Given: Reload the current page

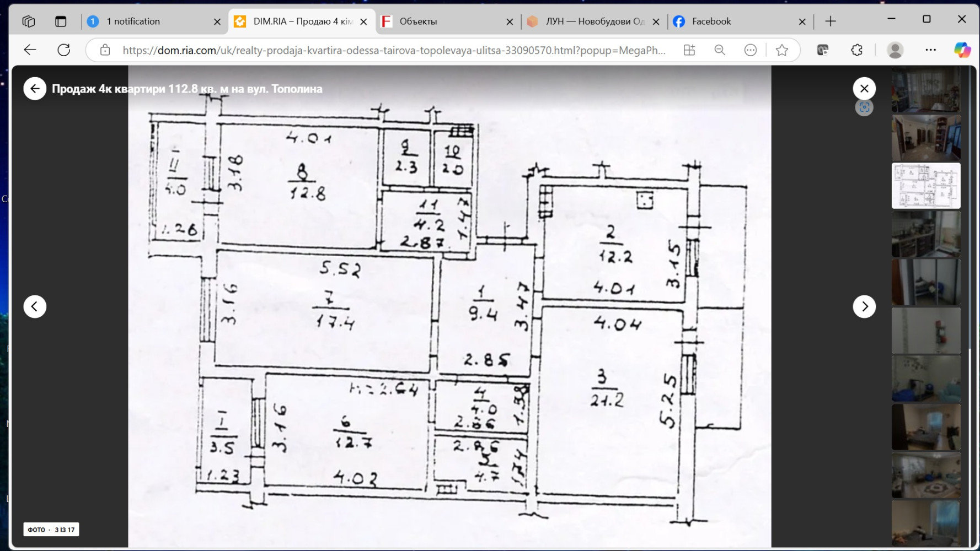Looking at the screenshot, I should coord(64,50).
